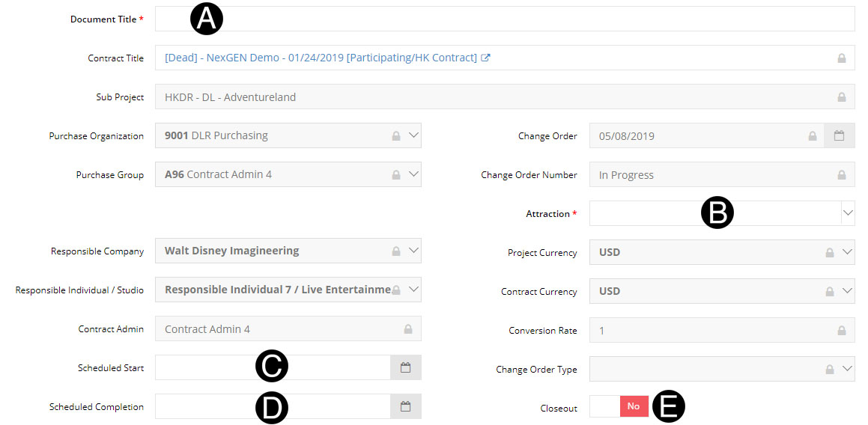
Task: Open the Contract Currency dropdown
Action: point(847,291)
